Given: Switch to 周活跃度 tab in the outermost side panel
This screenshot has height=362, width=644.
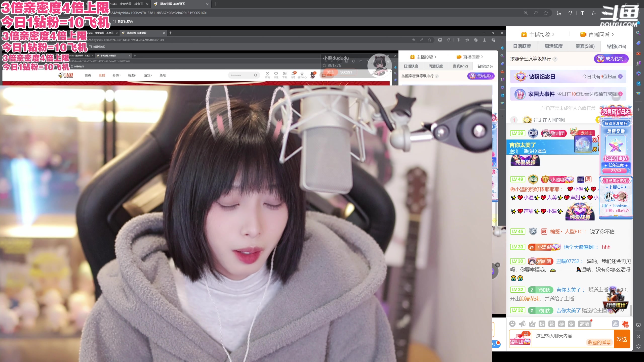Looking at the screenshot, I should pyautogui.click(x=553, y=46).
